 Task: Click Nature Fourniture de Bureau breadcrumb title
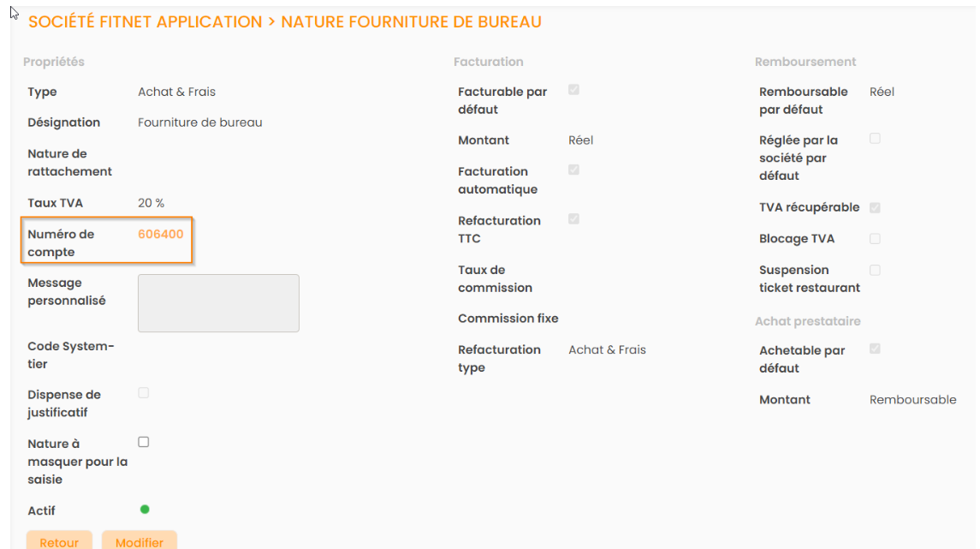[x=411, y=22]
